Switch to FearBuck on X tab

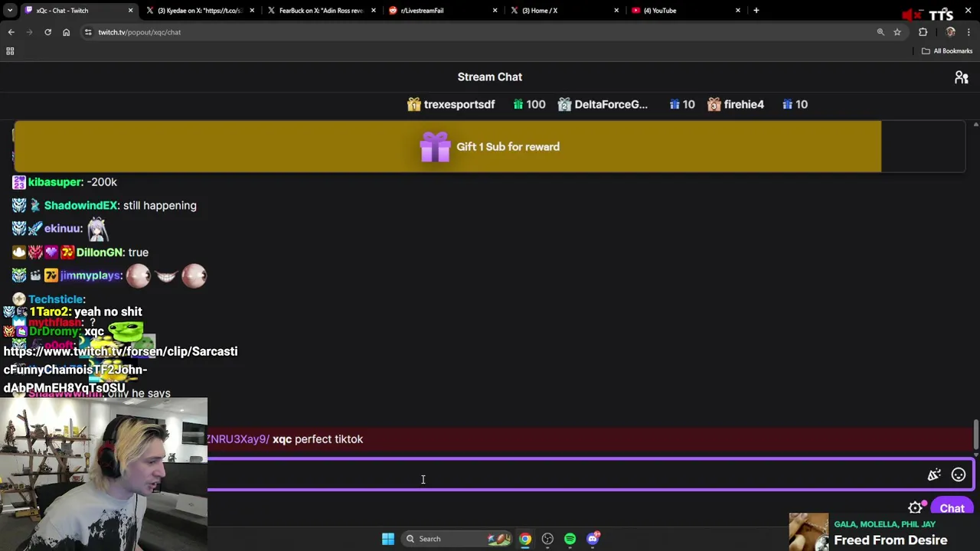click(321, 11)
